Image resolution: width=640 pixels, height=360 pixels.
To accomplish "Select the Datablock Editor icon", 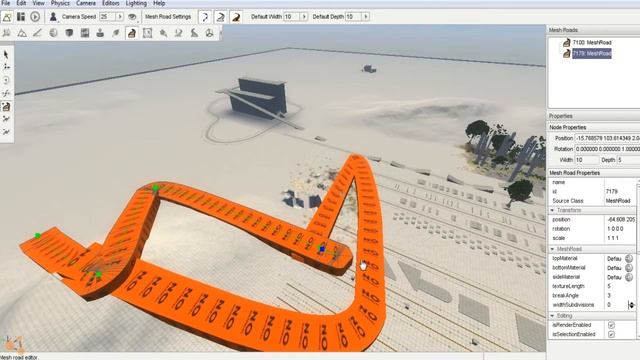I will pyautogui.click(x=84, y=33).
